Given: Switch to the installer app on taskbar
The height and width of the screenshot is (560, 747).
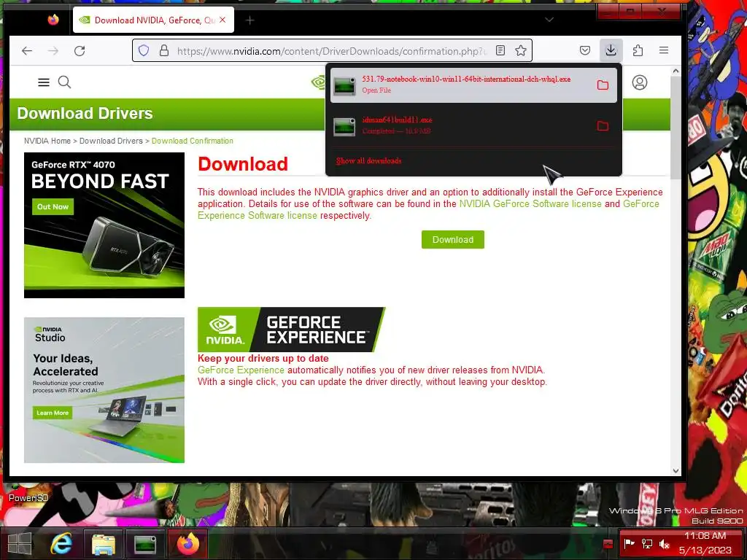Looking at the screenshot, I should pos(145,544).
